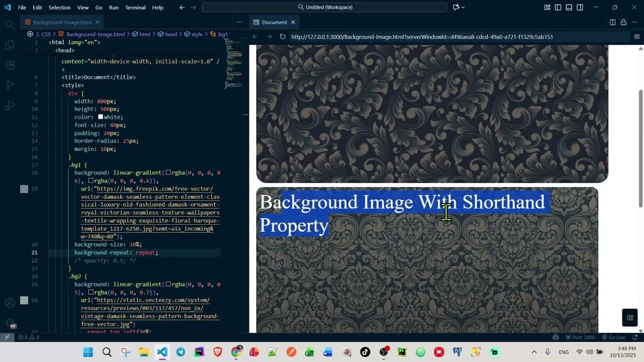Screen dimensions: 644x362
Task: Open the dropdown arrow next to Copilot chat
Action: click(463, 8)
